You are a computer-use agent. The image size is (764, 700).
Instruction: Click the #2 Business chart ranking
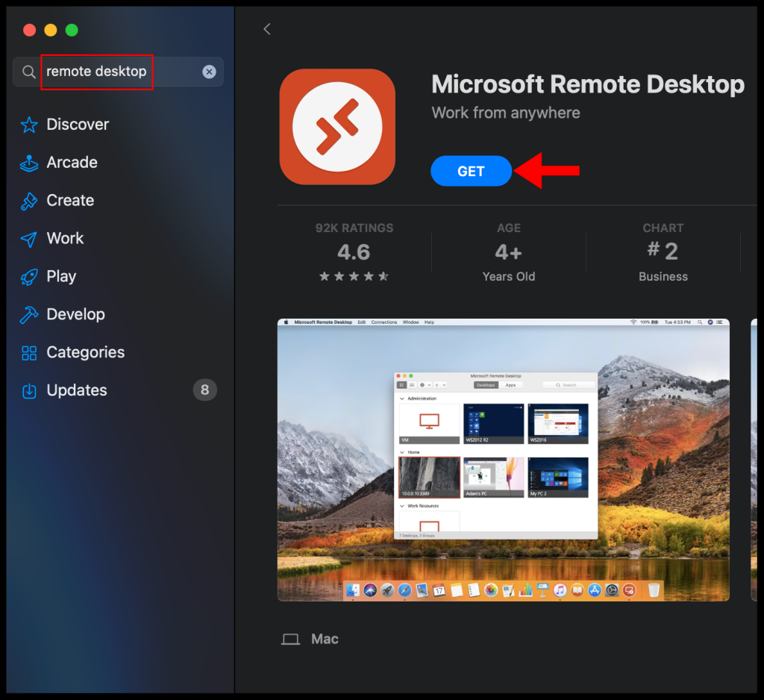point(663,253)
